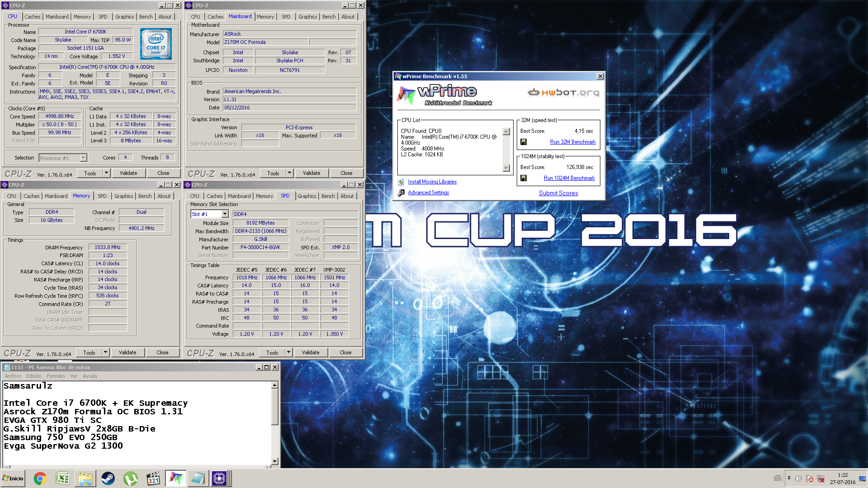The image size is (868, 488).
Task: Open Microsoft Excel from the taskbar
Action: tap(62, 479)
